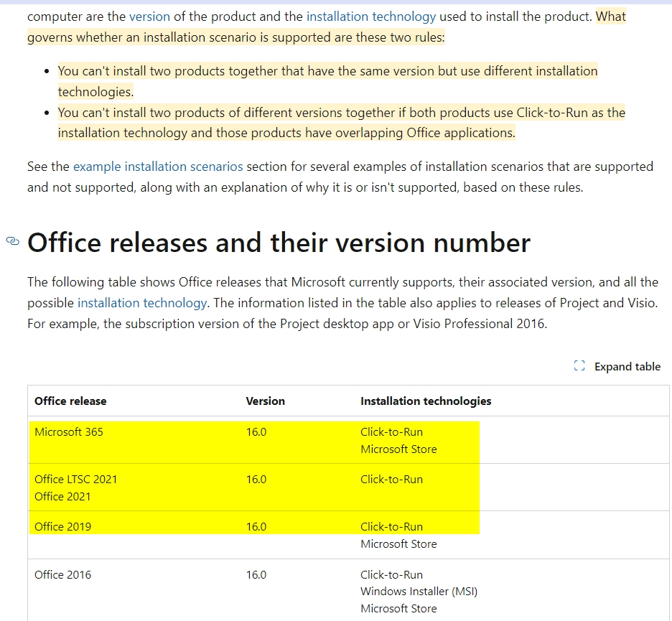
Task: Click version 16.0 in Office 2016 row
Action: coord(256,575)
